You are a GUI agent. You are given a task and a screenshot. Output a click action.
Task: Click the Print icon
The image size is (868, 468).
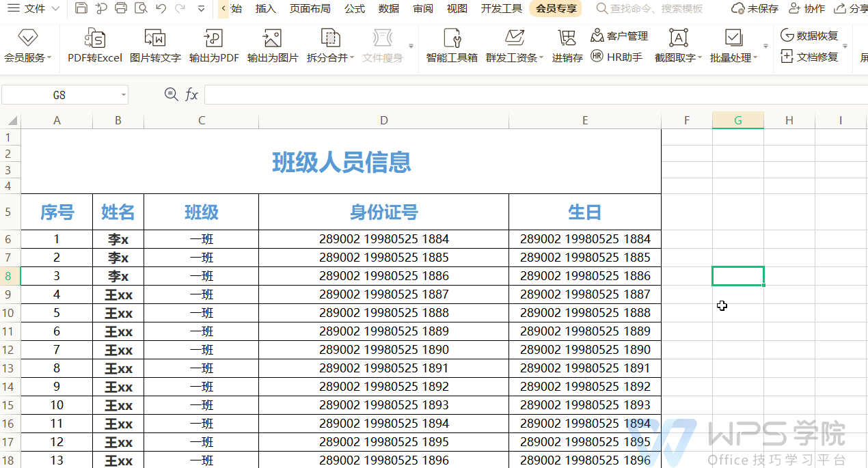tap(121, 8)
